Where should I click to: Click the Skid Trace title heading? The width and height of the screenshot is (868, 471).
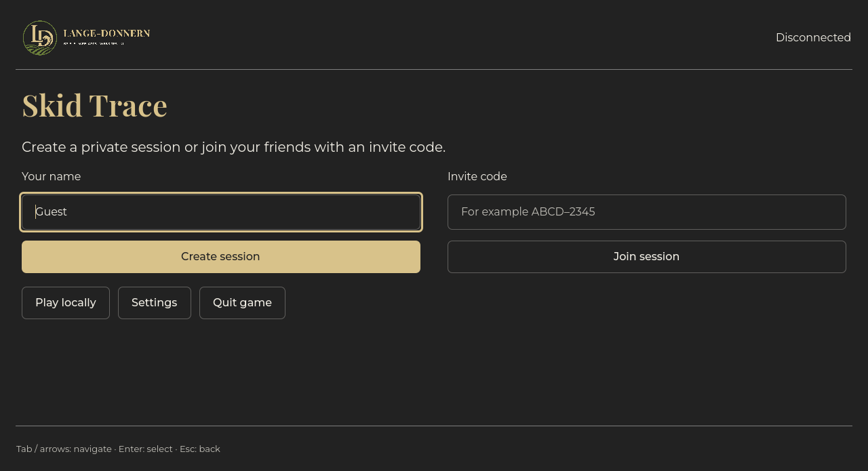tap(94, 105)
